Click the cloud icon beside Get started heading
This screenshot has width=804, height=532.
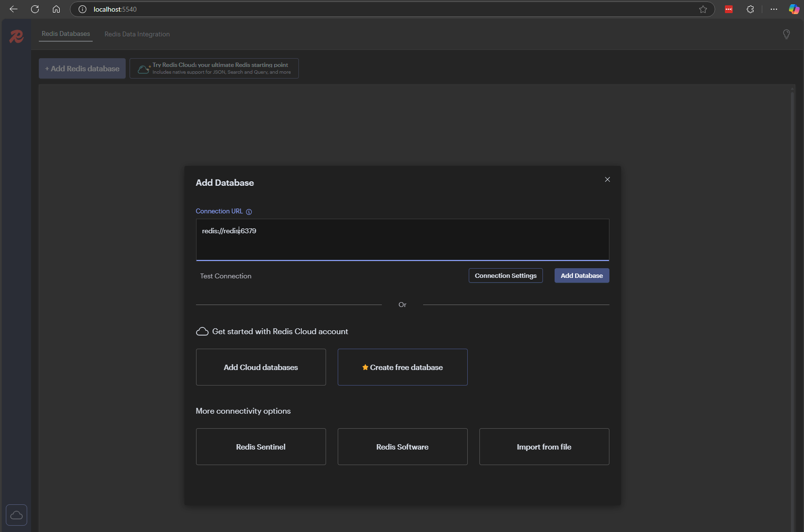202,332
